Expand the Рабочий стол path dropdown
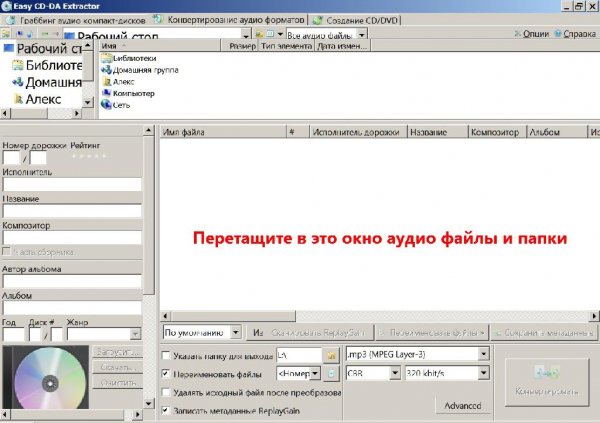 (x=246, y=35)
